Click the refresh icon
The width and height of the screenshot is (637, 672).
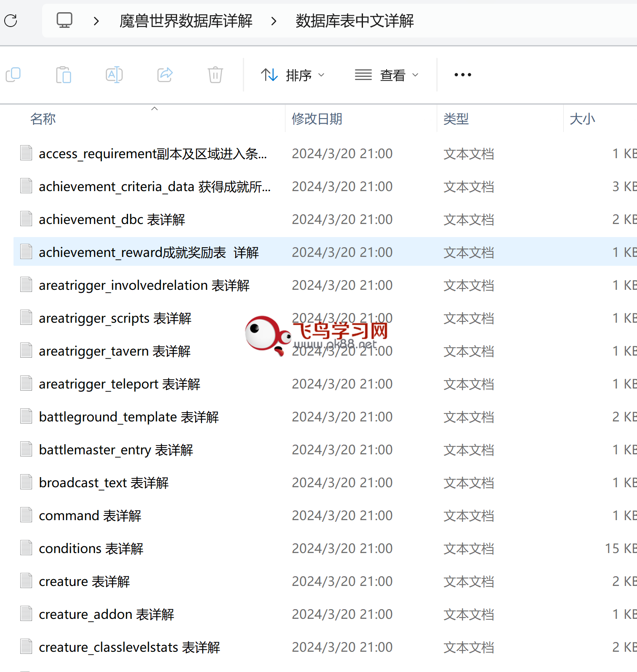click(11, 21)
